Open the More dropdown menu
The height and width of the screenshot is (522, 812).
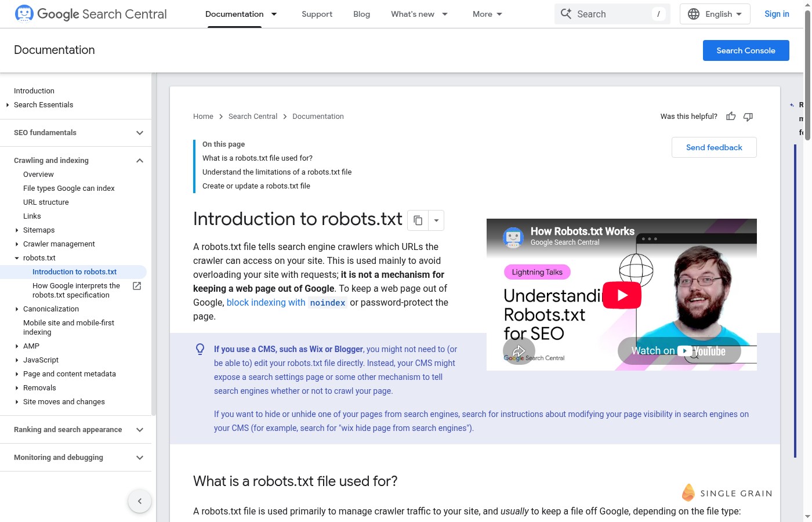[488, 14]
